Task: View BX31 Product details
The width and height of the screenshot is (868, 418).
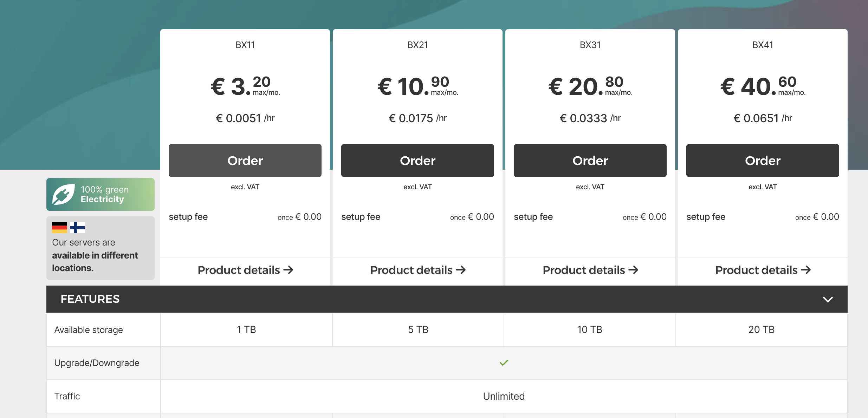Action: [584, 270]
